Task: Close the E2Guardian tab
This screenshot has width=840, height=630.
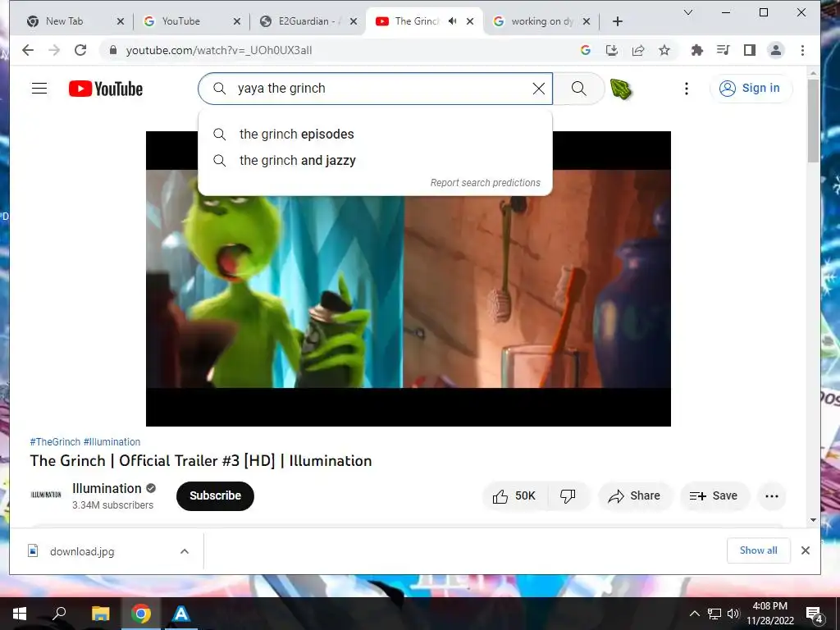Action: coord(354,21)
